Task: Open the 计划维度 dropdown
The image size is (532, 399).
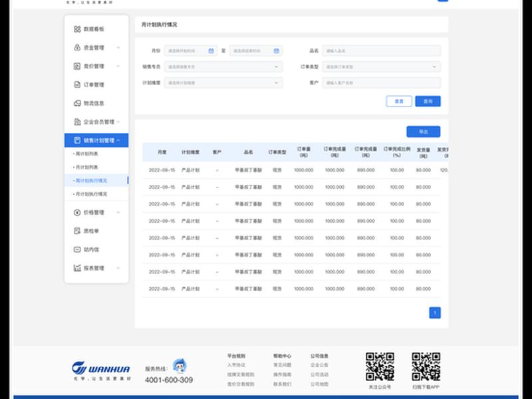Action: coord(223,82)
